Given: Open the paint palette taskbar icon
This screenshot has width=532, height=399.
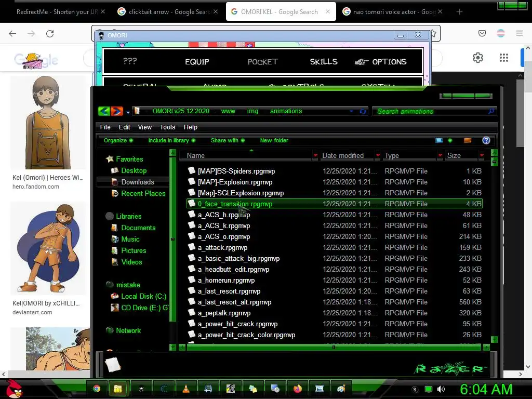Looking at the screenshot, I should 341,389.
